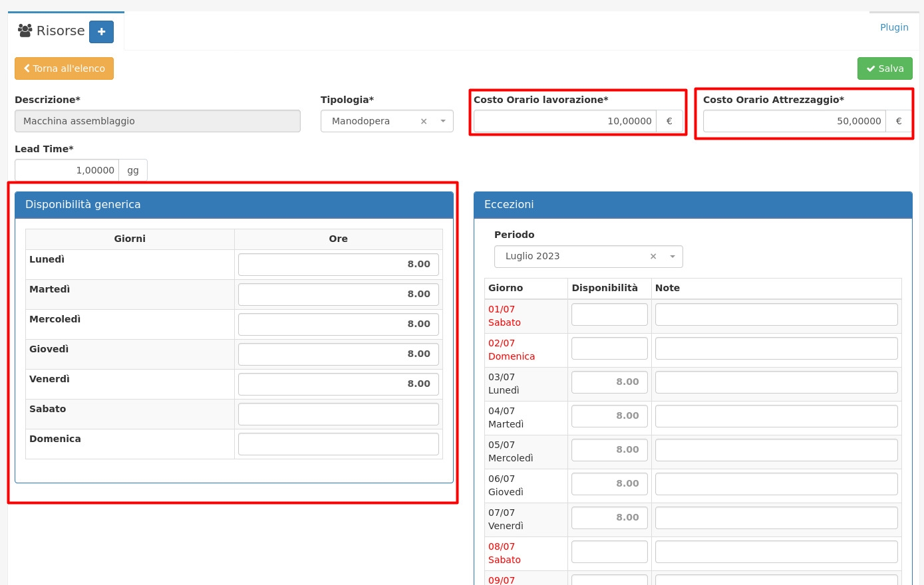The image size is (924, 585).
Task: Click the Costo Orario lavorazione input field
Action: click(x=565, y=121)
